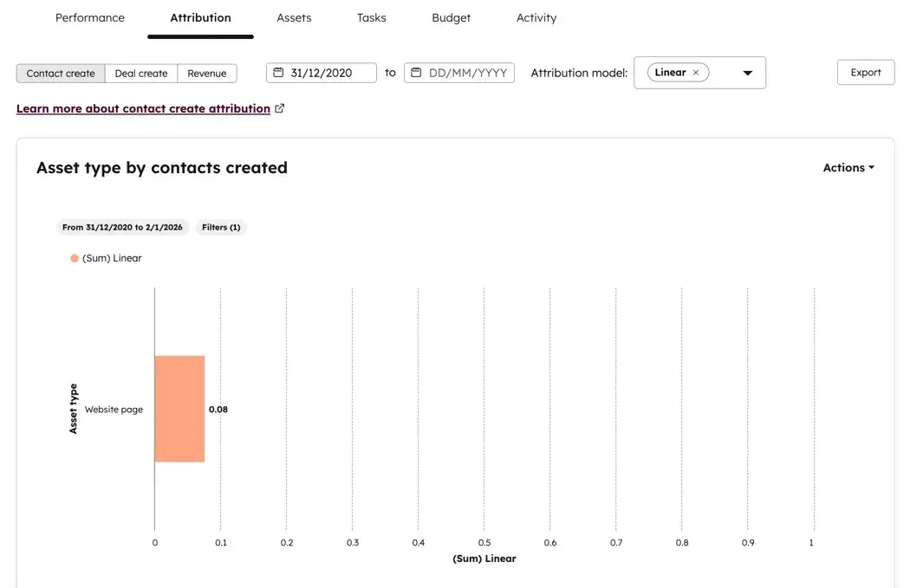This screenshot has width=910, height=588.
Task: Switch to the Budget tab
Action: (x=451, y=17)
